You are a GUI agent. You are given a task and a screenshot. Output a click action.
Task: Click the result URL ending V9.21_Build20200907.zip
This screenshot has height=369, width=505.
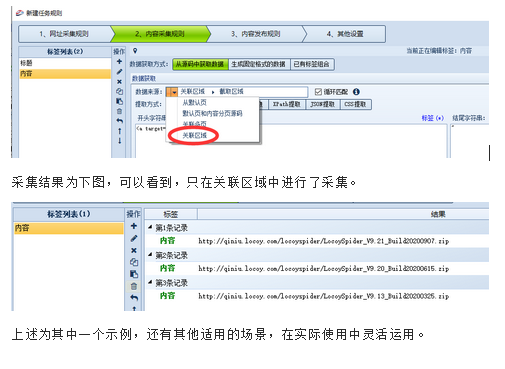[324, 241]
